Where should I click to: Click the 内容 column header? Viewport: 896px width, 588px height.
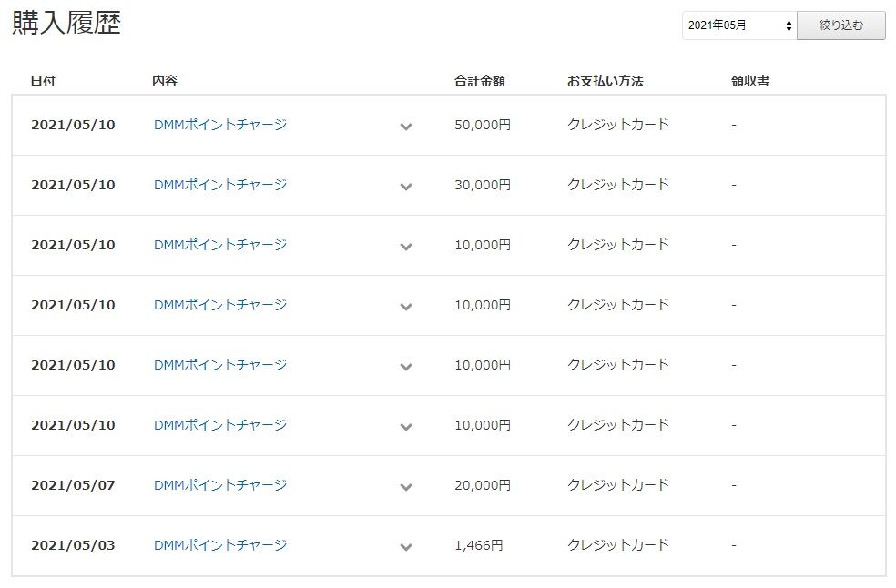(x=165, y=81)
